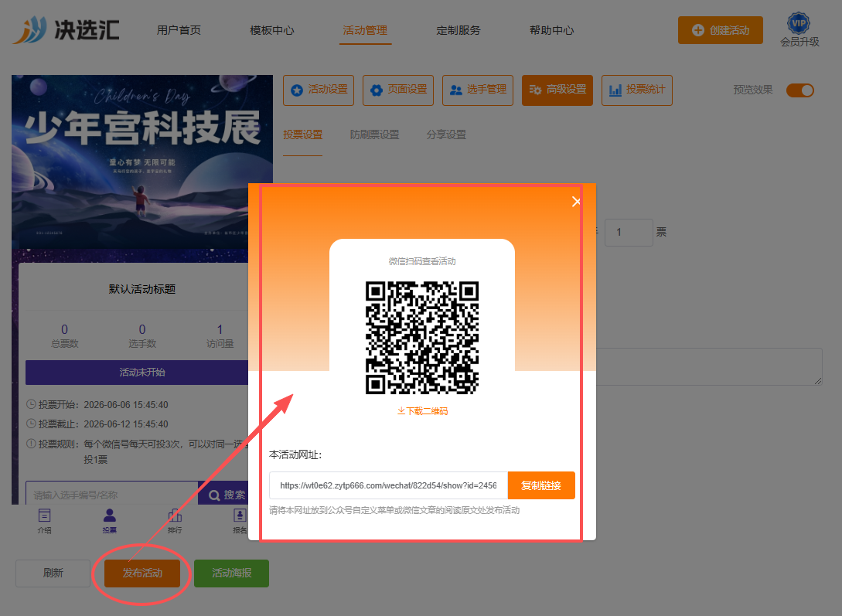Switch to 投票设置 tab

(x=303, y=134)
